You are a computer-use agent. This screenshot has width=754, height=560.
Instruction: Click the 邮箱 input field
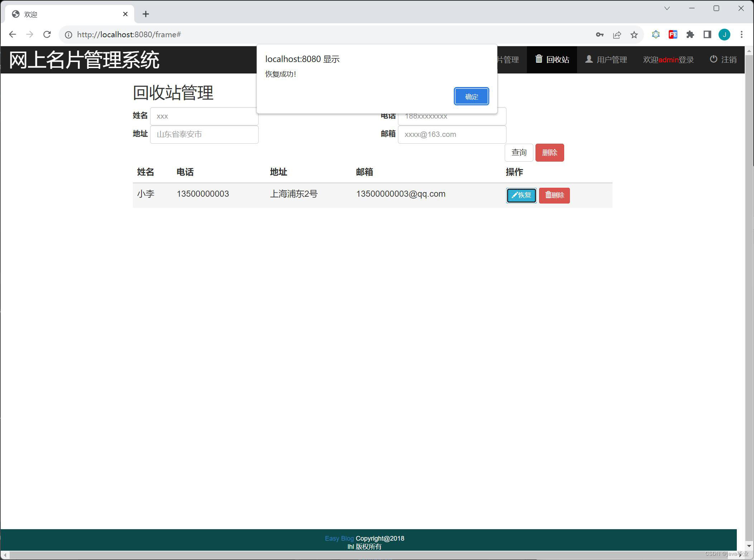[452, 134]
